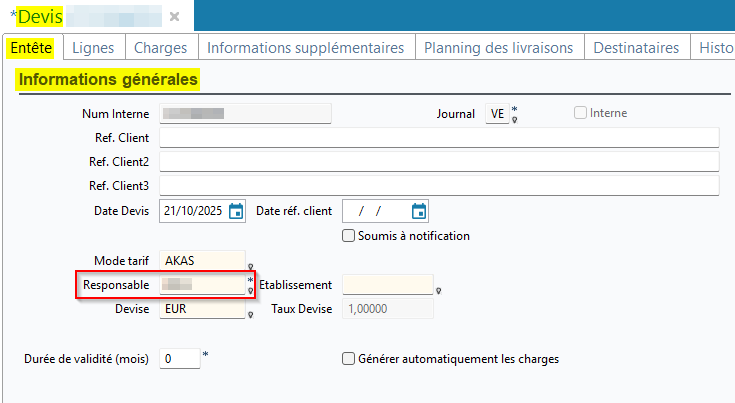Enable the Soumis à notification checkbox

click(349, 236)
